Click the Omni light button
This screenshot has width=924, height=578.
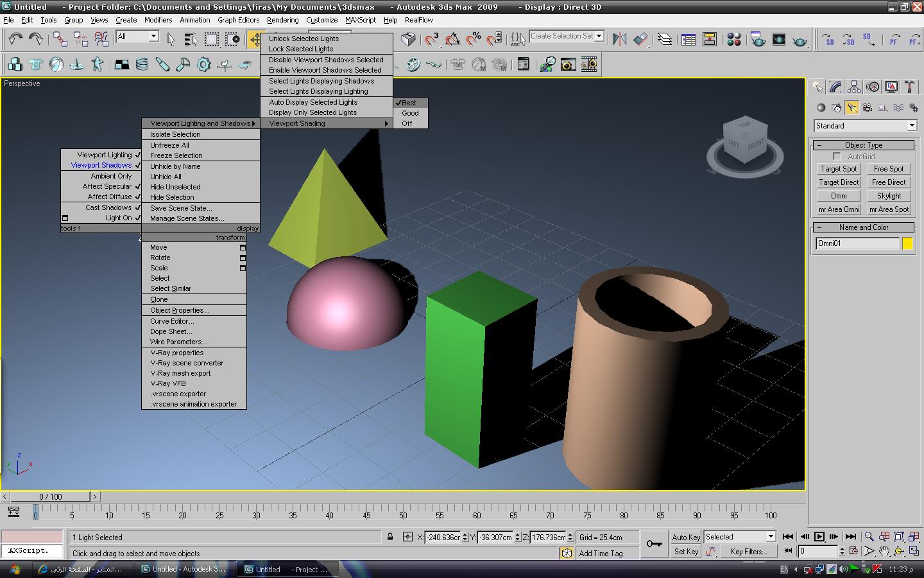click(839, 196)
